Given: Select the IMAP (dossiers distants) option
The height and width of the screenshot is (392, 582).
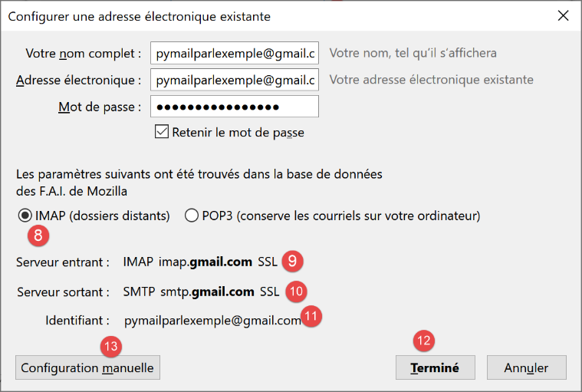Looking at the screenshot, I should [25, 216].
